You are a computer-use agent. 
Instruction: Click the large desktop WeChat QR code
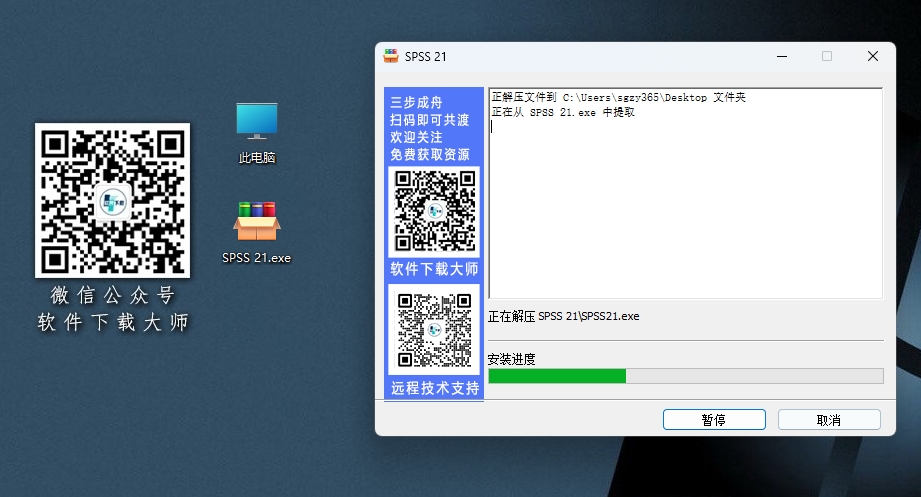click(x=112, y=200)
